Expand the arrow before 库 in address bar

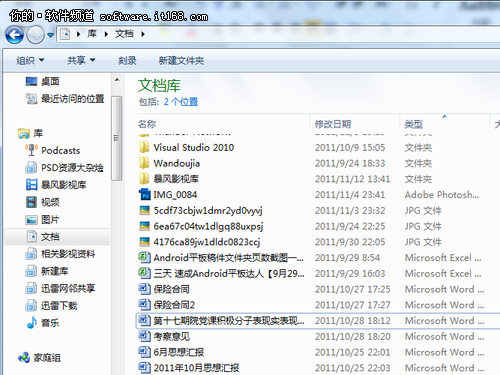[78, 34]
